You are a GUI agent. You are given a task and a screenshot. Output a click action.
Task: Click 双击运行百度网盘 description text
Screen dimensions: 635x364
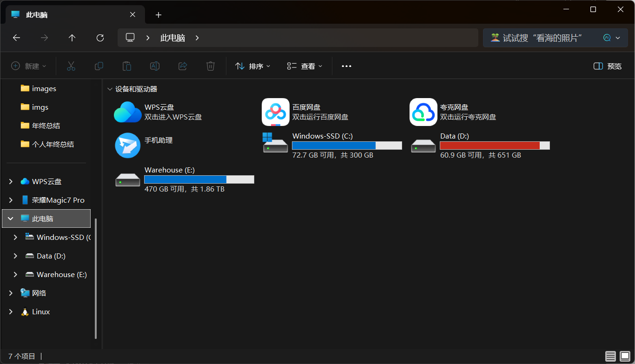tap(320, 117)
